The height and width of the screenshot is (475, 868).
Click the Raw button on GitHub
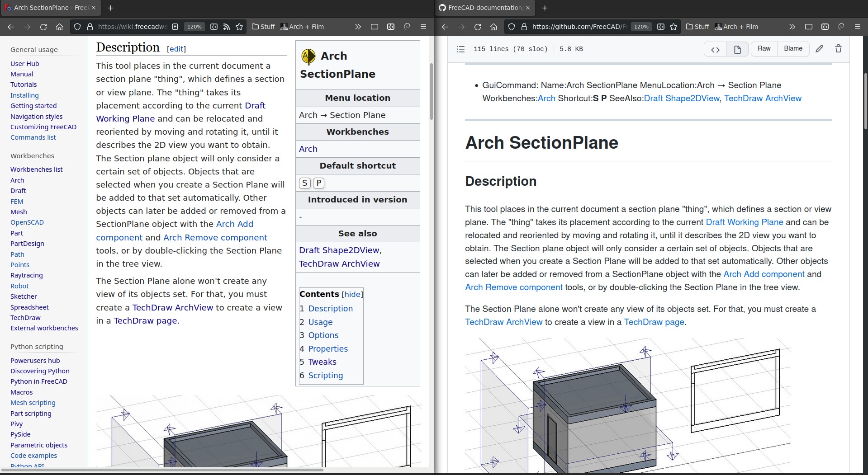(x=764, y=49)
